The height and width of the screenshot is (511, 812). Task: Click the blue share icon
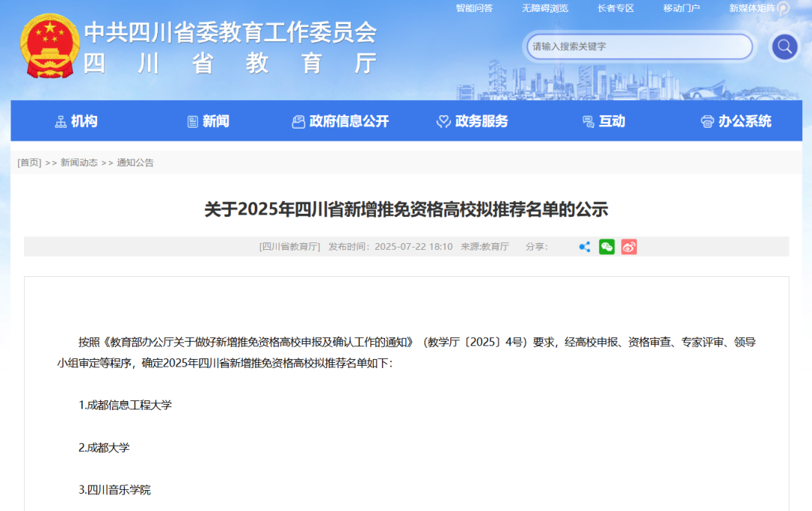click(585, 247)
